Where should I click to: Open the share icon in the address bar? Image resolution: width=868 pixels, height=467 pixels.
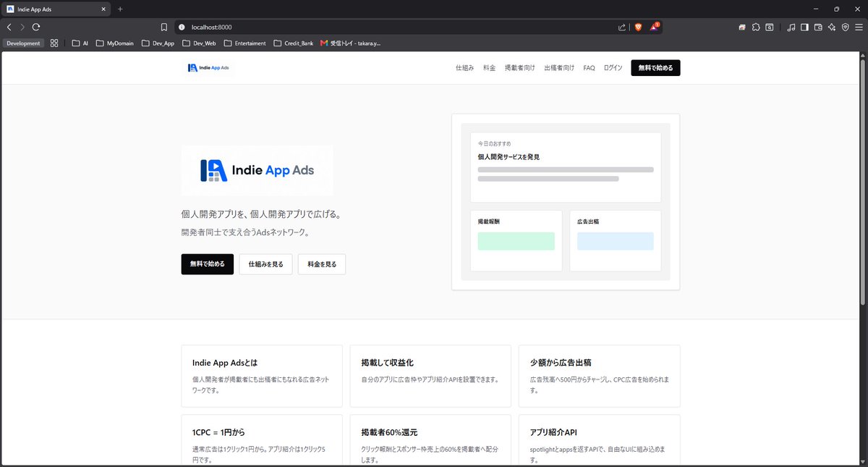622,27
